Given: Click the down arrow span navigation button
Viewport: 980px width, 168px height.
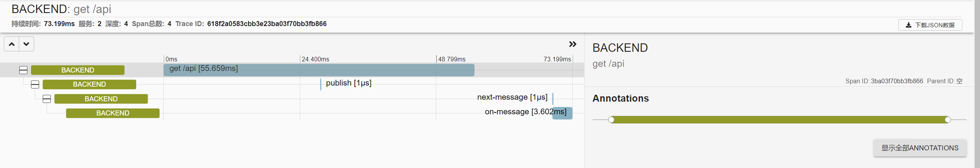Looking at the screenshot, I should click(26, 44).
